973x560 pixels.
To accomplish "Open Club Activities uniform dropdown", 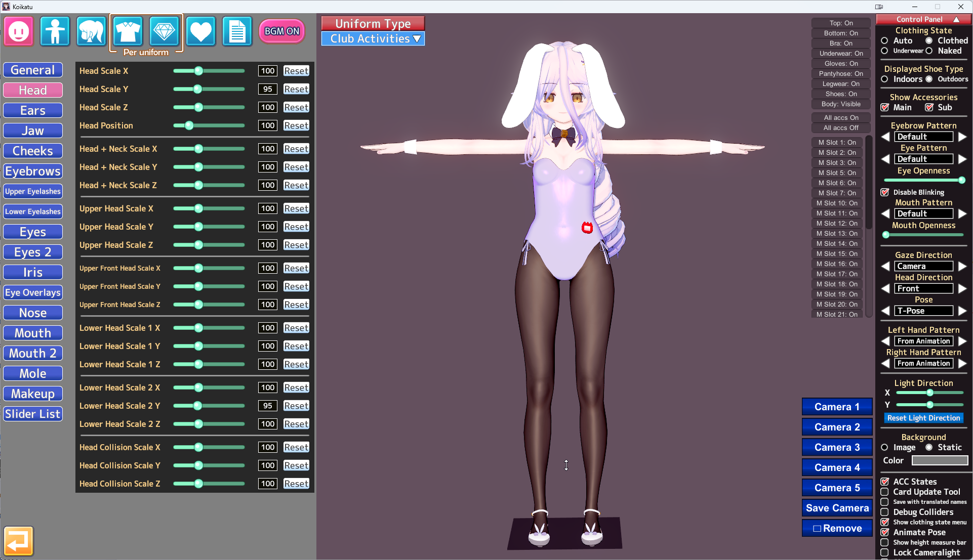I will (373, 39).
